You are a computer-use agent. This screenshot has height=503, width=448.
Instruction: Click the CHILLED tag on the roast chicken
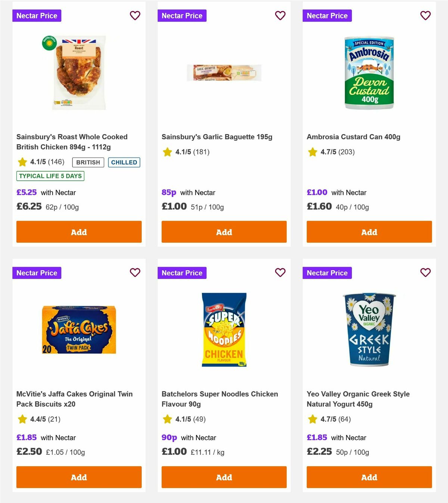(124, 162)
